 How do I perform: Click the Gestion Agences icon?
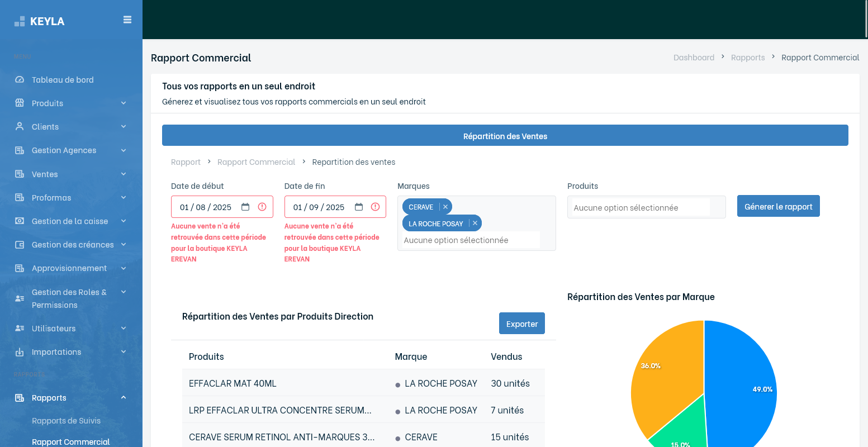pyautogui.click(x=20, y=150)
